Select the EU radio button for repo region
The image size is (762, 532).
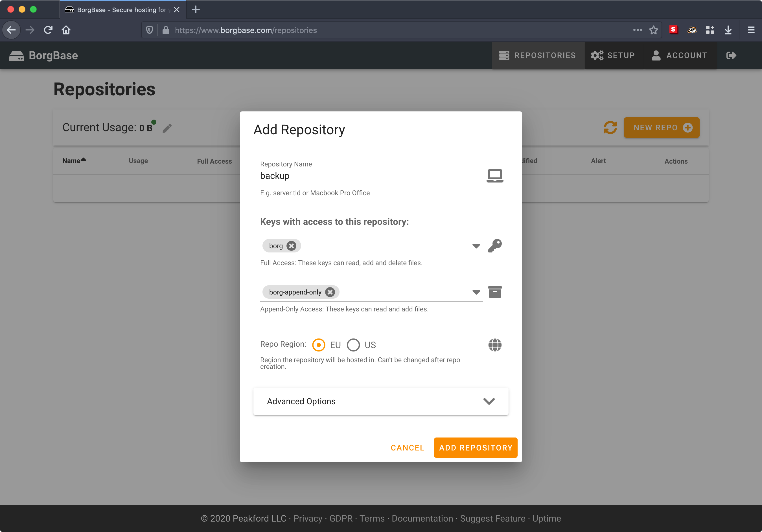pyautogui.click(x=320, y=345)
